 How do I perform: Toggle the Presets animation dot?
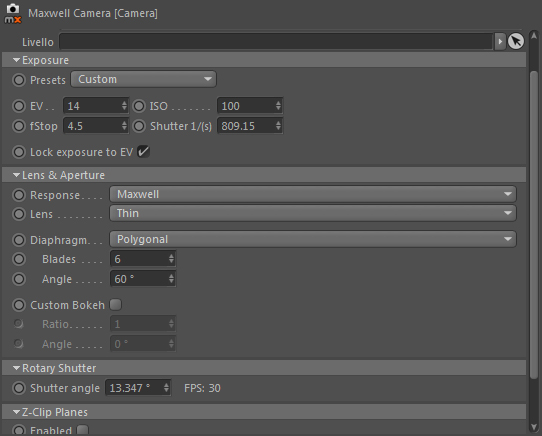click(x=19, y=80)
